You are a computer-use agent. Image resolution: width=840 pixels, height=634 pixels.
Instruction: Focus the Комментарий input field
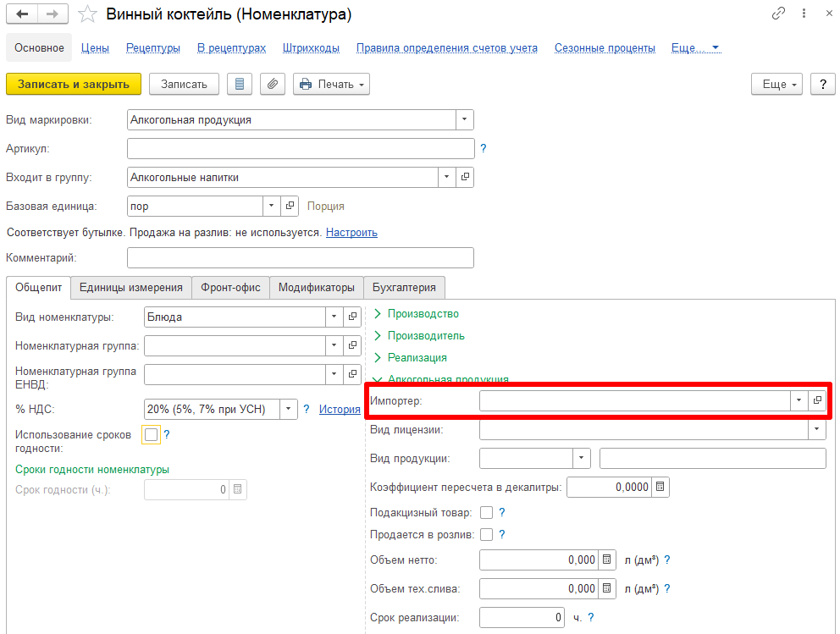point(301,257)
